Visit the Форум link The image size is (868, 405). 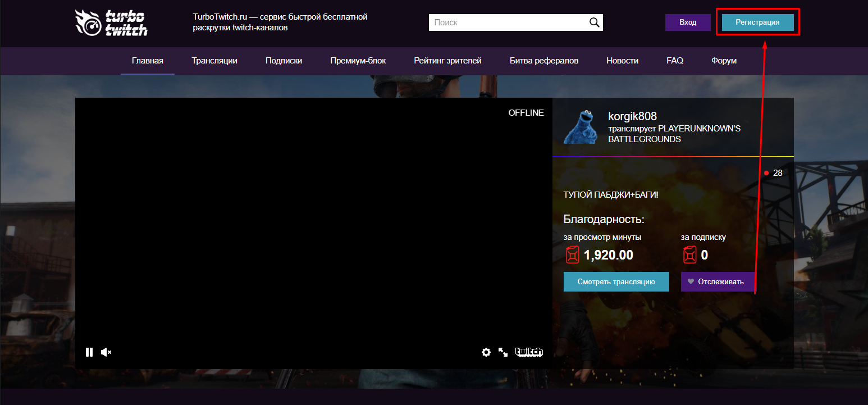click(724, 61)
